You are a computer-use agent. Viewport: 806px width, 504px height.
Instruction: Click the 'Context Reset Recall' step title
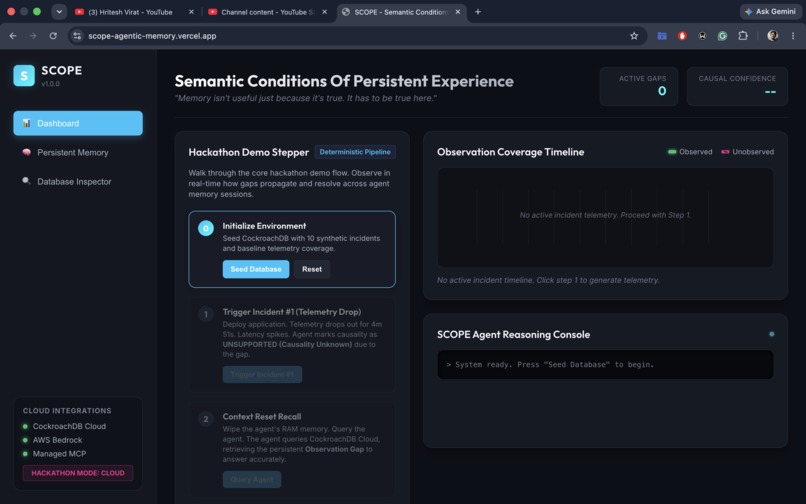tap(262, 417)
